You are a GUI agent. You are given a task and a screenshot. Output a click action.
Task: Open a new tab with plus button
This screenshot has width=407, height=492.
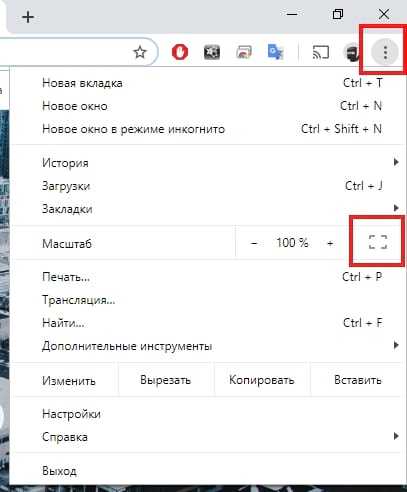point(28,17)
